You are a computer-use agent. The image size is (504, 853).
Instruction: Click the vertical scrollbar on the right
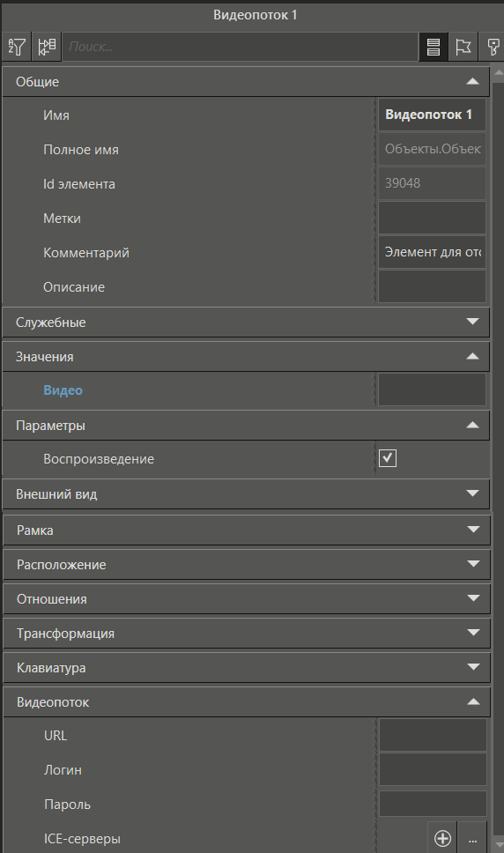tap(498, 457)
